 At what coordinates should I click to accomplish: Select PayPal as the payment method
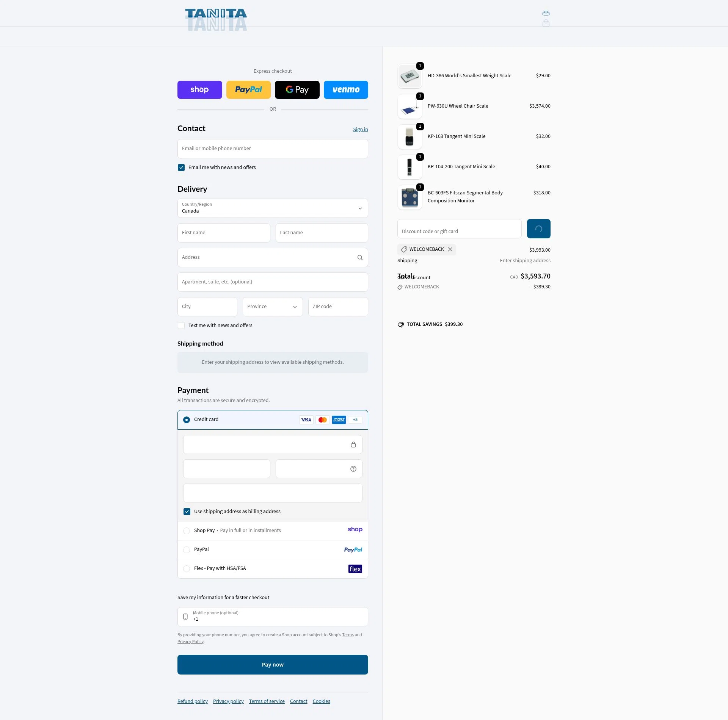tap(186, 550)
